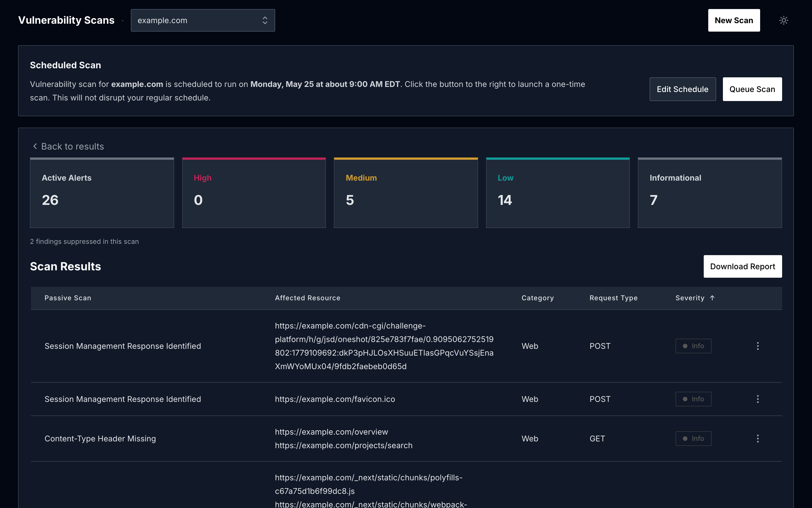Click Session Management finding for favicon.ico

click(123, 399)
